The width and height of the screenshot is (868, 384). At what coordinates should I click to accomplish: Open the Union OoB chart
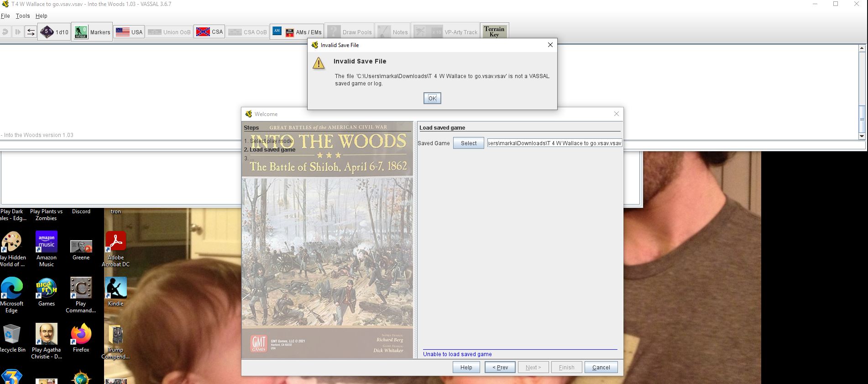pyautogui.click(x=169, y=32)
